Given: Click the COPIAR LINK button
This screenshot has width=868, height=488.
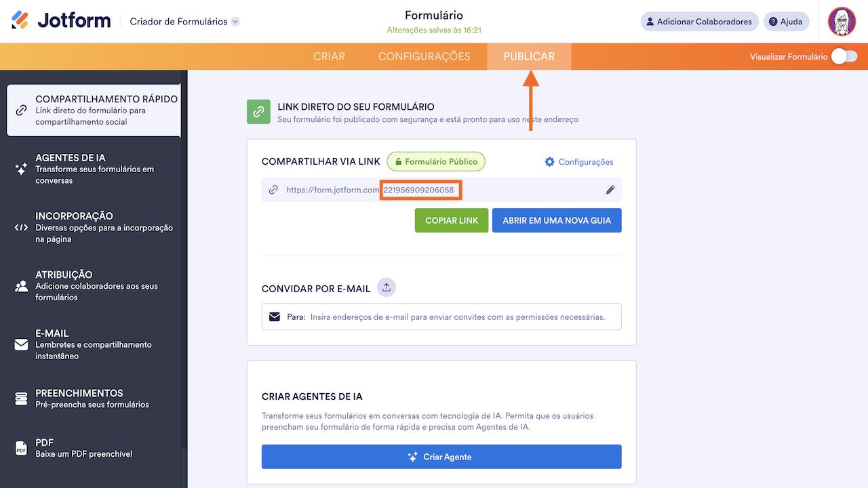Looking at the screenshot, I should [451, 220].
